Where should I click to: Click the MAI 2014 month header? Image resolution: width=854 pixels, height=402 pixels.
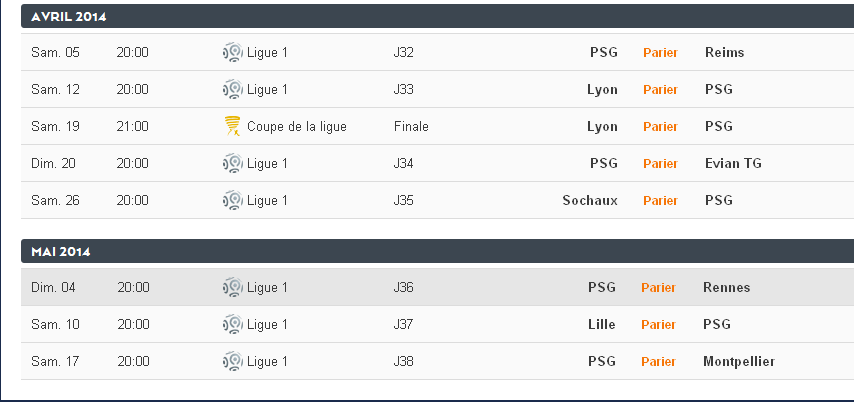tap(61, 251)
